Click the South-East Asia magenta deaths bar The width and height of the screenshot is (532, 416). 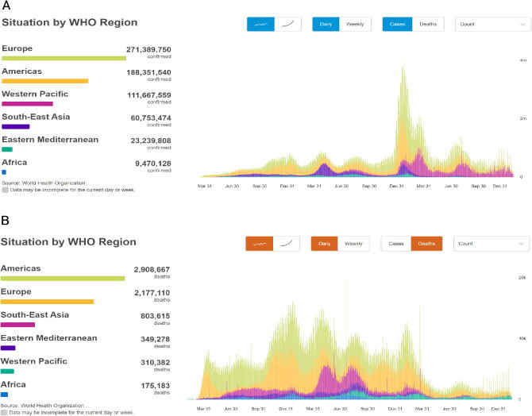[x=17, y=325]
